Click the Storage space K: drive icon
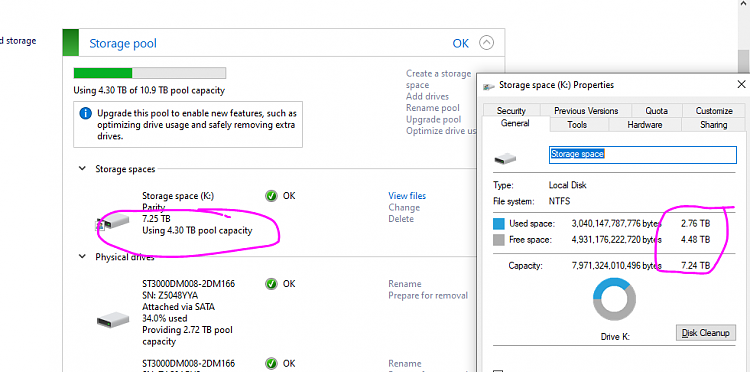 113,222
